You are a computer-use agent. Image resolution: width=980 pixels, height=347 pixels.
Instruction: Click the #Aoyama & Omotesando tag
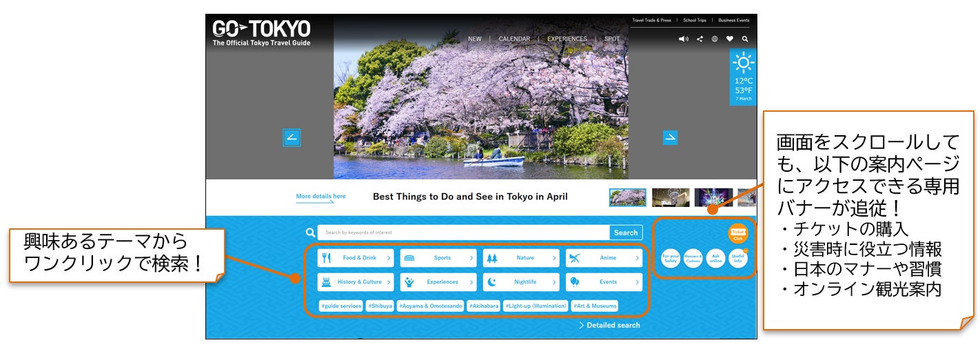[430, 306]
